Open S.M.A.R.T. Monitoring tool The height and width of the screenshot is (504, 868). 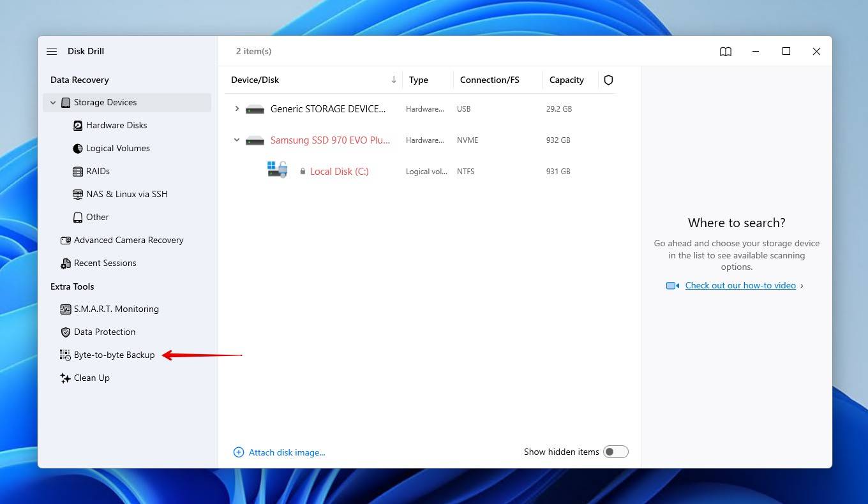pyautogui.click(x=117, y=309)
